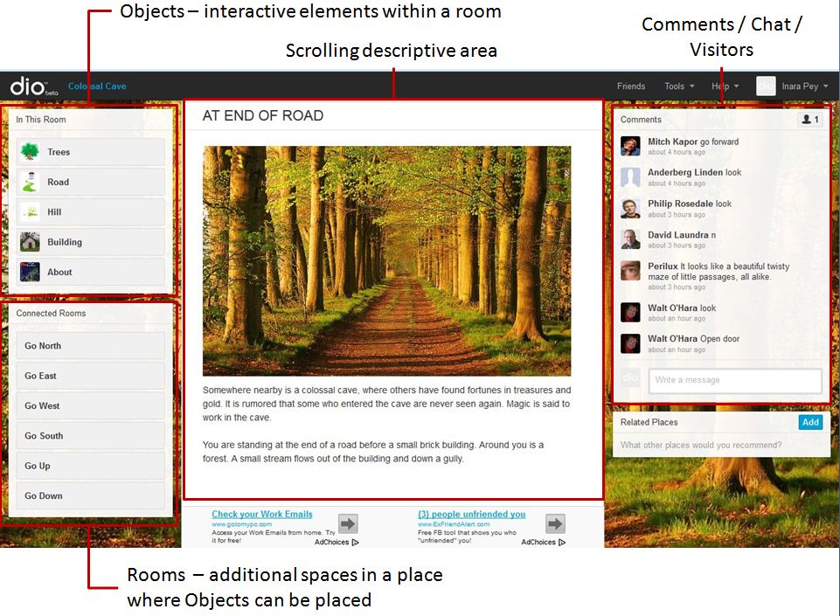The height and width of the screenshot is (616, 840).
Task: Open the Hill object icon
Action: click(31, 211)
